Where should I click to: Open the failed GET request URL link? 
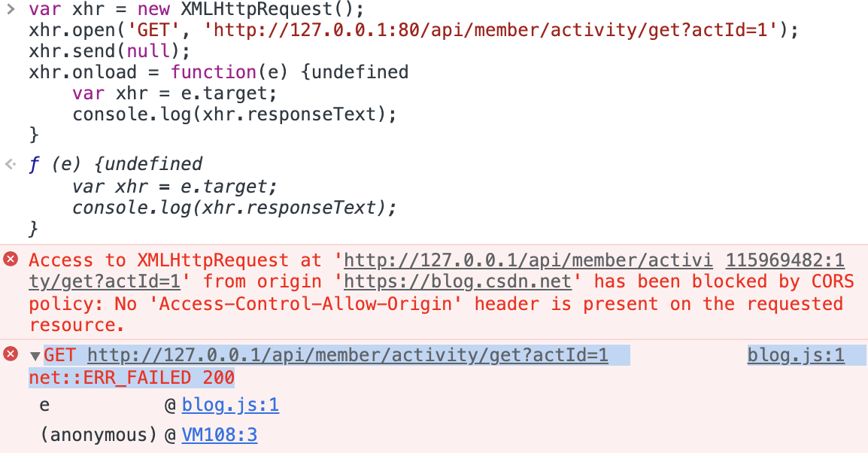pos(348,355)
